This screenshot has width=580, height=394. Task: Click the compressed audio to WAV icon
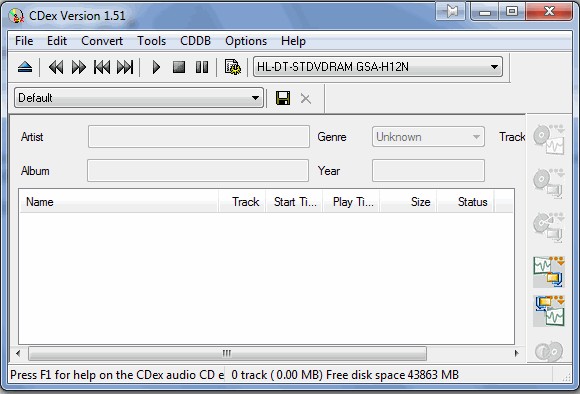[549, 311]
